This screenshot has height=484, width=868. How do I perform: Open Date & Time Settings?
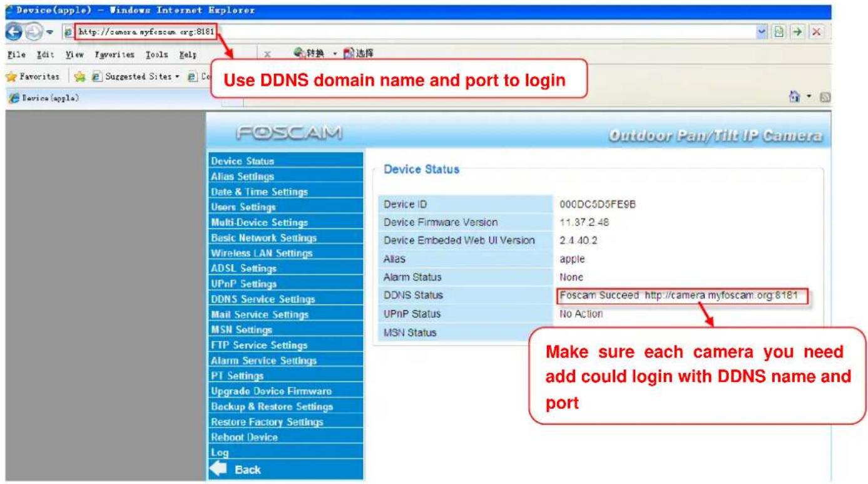[285, 192]
